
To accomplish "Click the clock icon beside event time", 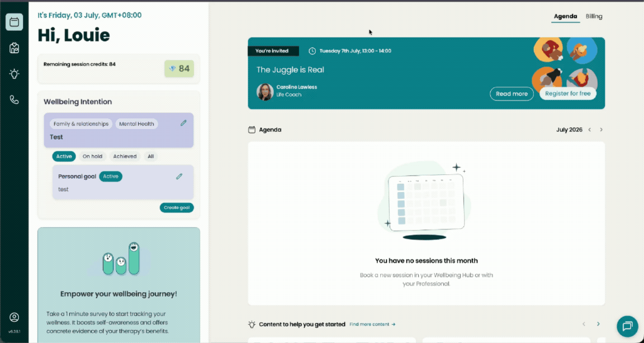I will pyautogui.click(x=312, y=51).
